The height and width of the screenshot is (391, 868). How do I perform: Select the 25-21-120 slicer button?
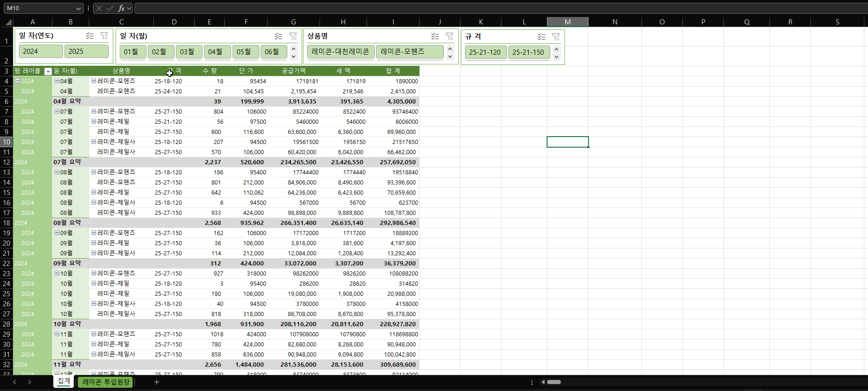pyautogui.click(x=485, y=52)
